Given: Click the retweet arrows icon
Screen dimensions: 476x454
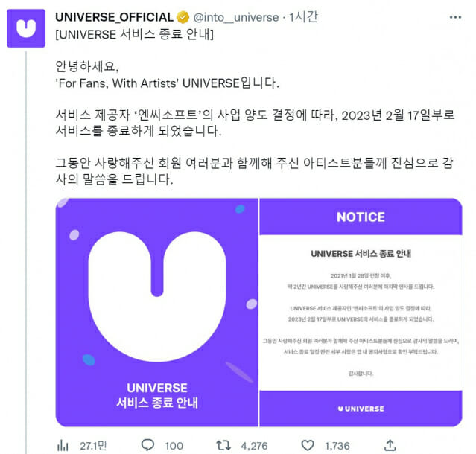Looking at the screenshot, I should point(223,445).
